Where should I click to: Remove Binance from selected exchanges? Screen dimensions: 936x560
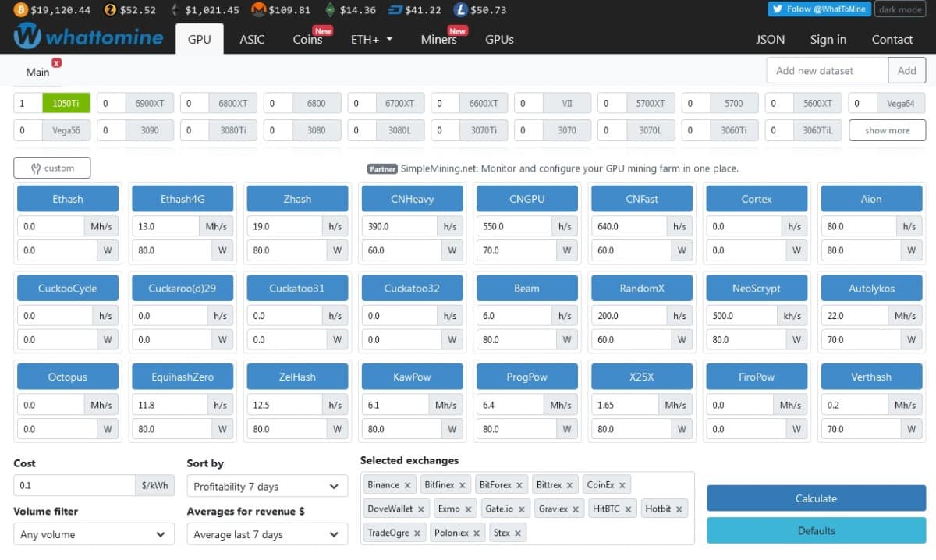tap(407, 485)
